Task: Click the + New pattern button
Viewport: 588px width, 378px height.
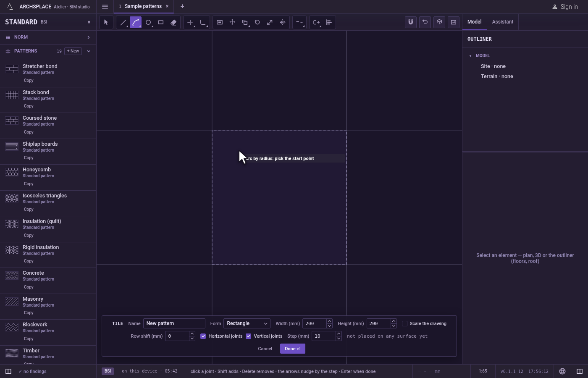Action: click(x=73, y=51)
